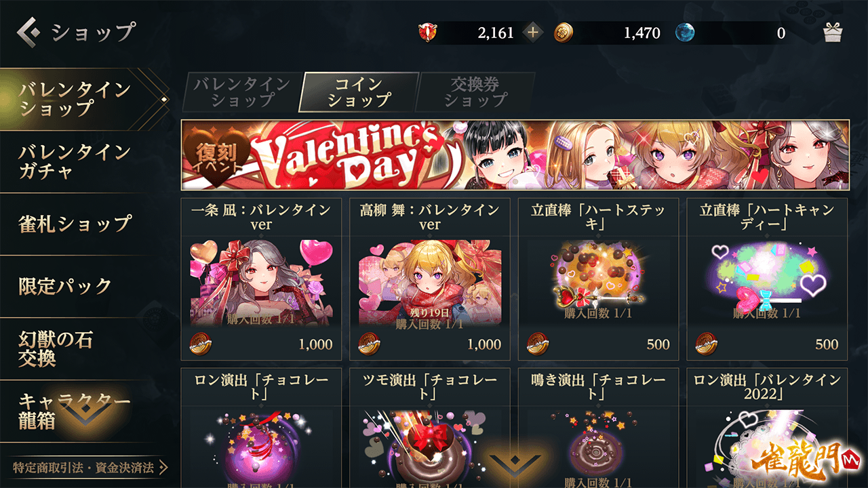Image resolution: width=868 pixels, height=488 pixels.
Task: Switch to 交換券ショップ tab
Action: pos(475,92)
